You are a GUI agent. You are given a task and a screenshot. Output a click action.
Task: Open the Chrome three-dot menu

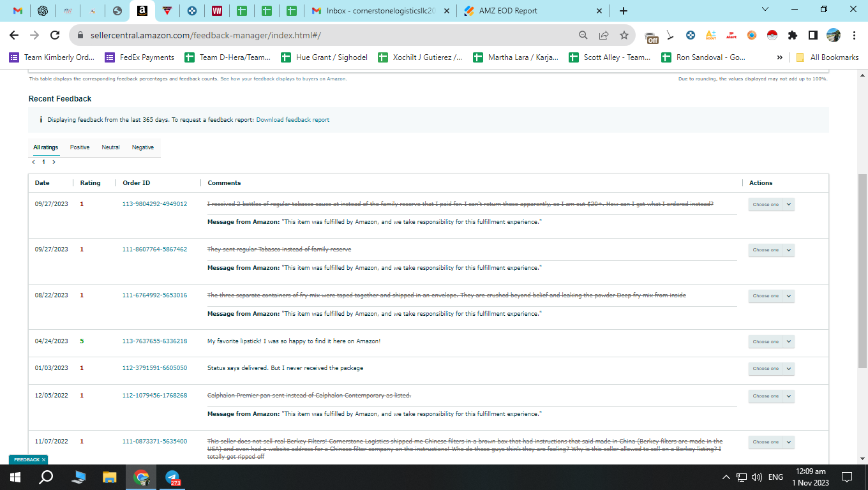854,35
